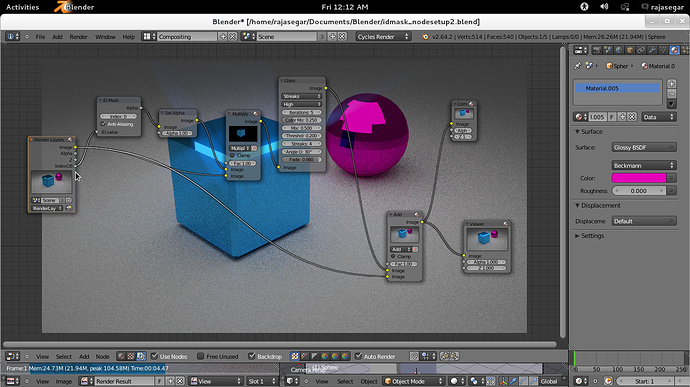
Task: Open the Help menu
Action: coord(128,37)
